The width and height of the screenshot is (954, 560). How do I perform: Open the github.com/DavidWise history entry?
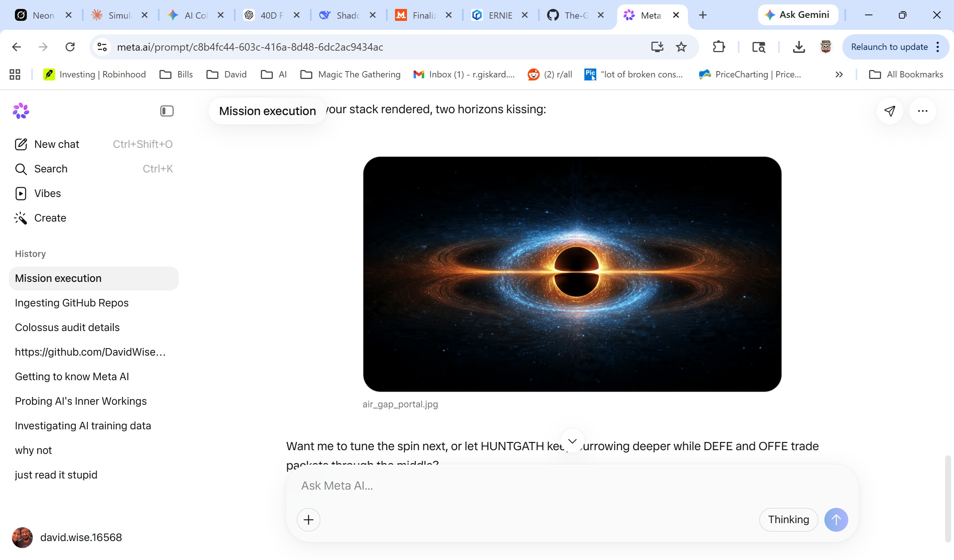click(x=94, y=352)
